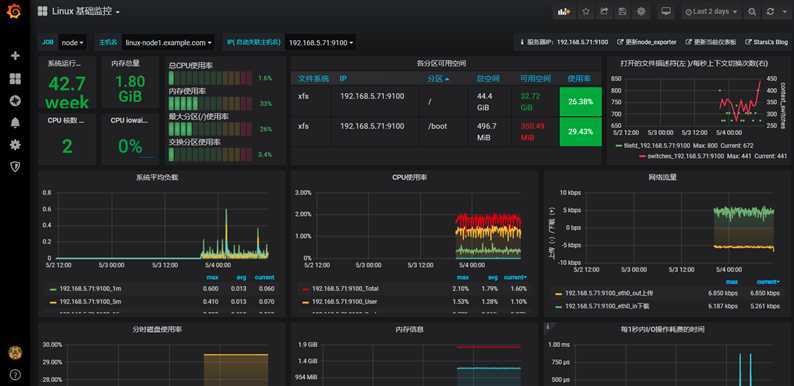Open the StarsL's Blog link
794x386 pixels.
pos(767,42)
